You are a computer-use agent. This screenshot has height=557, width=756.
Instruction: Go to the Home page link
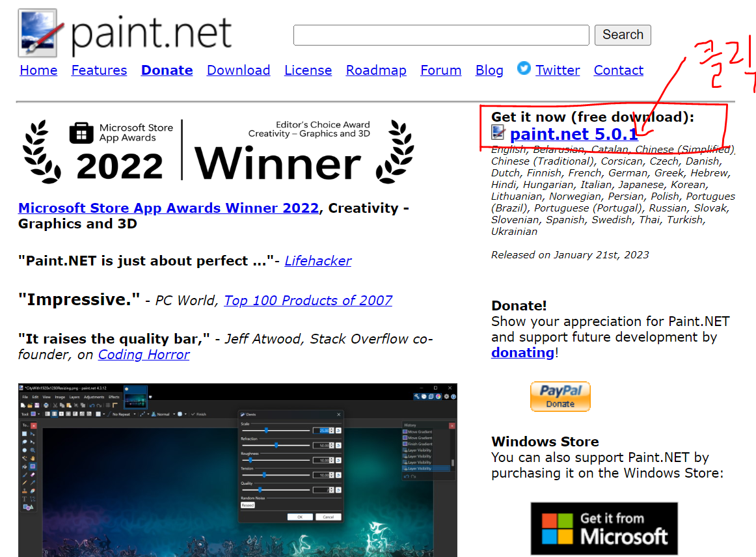(38, 70)
